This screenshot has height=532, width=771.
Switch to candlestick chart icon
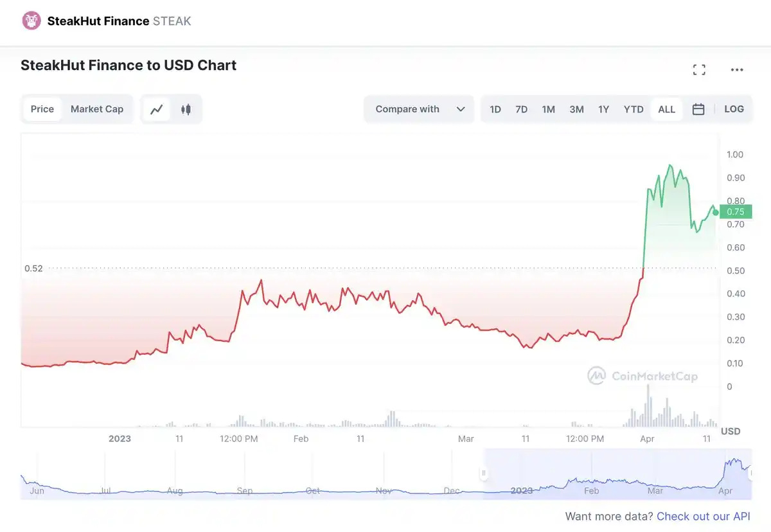pyautogui.click(x=186, y=109)
